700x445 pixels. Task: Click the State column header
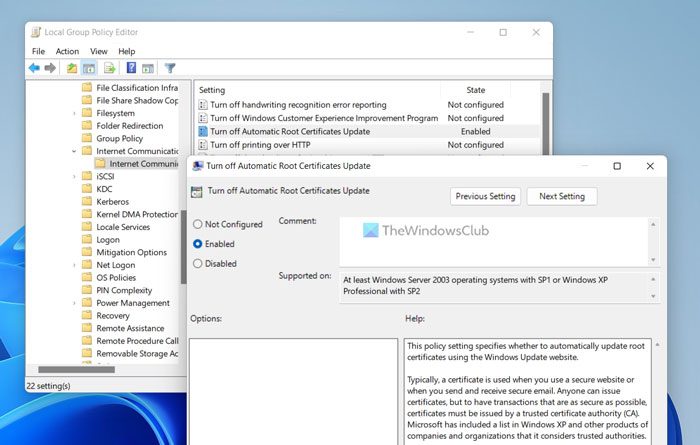(475, 90)
